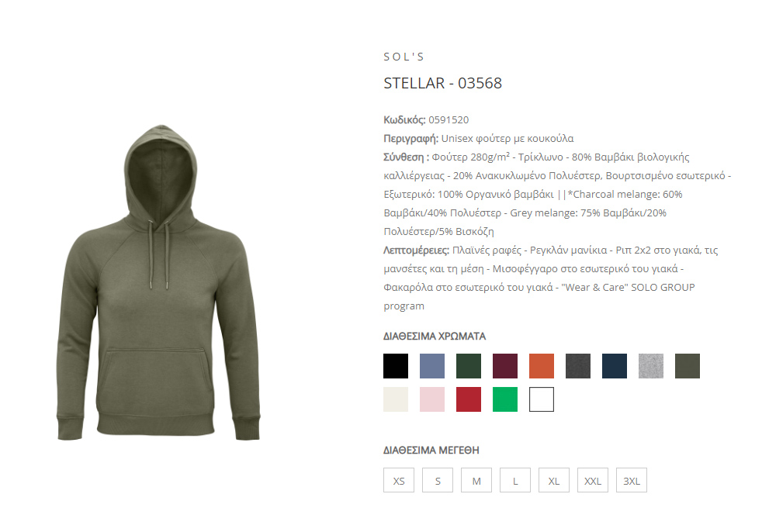Pick the dark green color swatch
This screenshot has width=769, height=532.
point(469,366)
